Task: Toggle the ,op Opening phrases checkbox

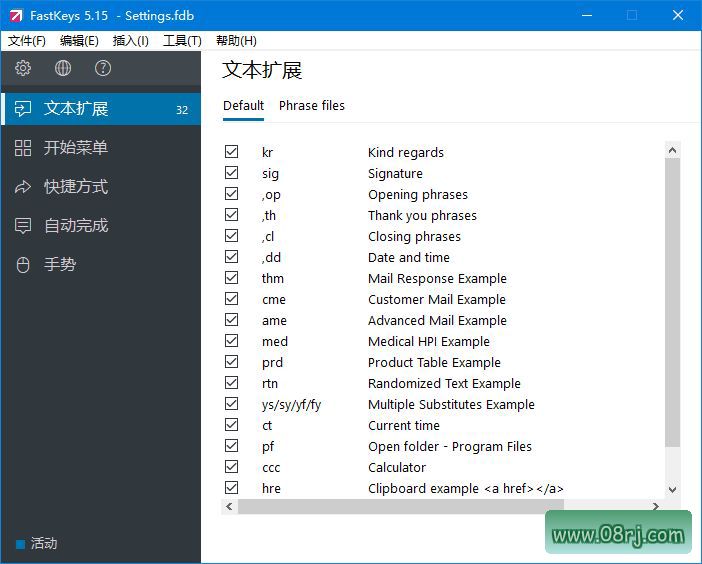Action: coord(231,194)
